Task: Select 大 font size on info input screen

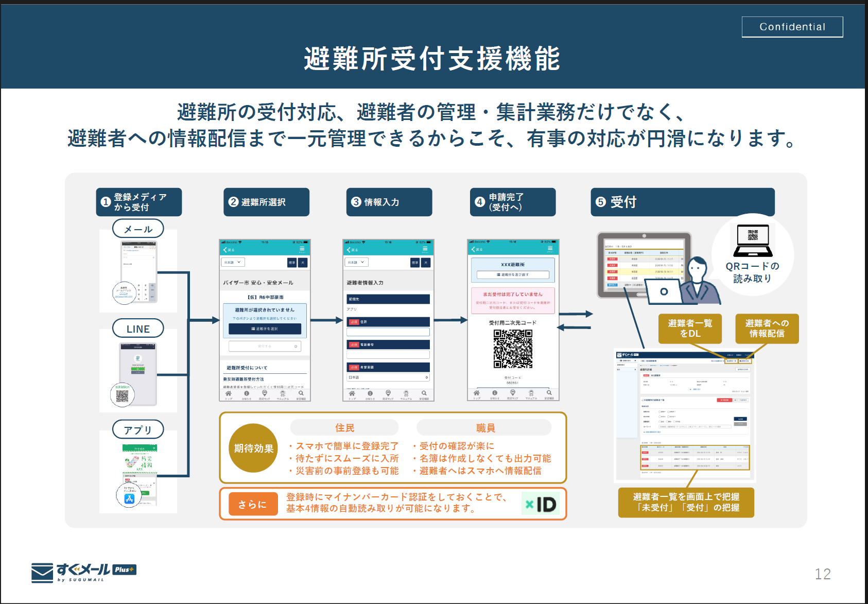Action: pos(426,263)
